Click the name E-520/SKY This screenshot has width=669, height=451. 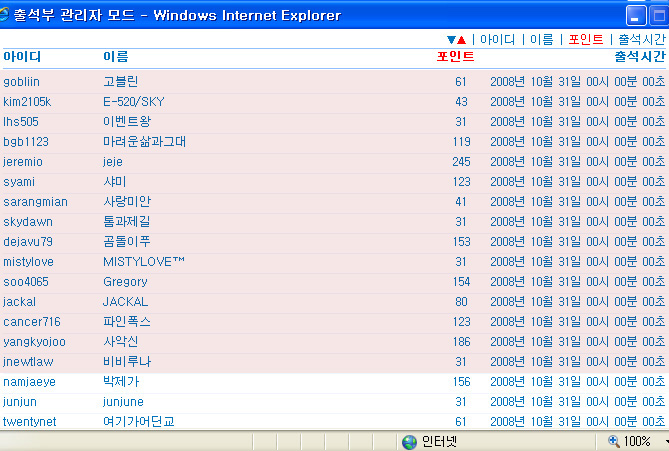coord(133,102)
